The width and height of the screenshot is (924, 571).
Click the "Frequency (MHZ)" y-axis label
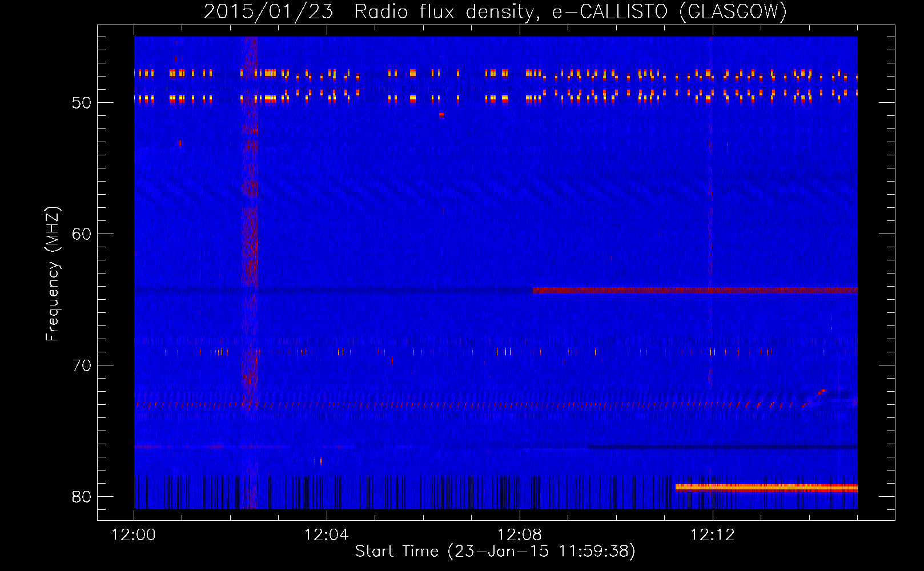coord(52,274)
